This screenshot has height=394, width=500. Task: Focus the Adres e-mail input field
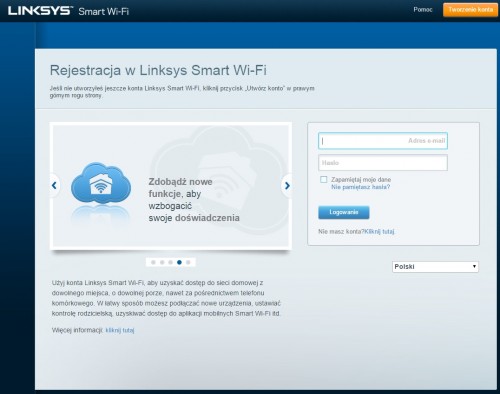tap(383, 141)
